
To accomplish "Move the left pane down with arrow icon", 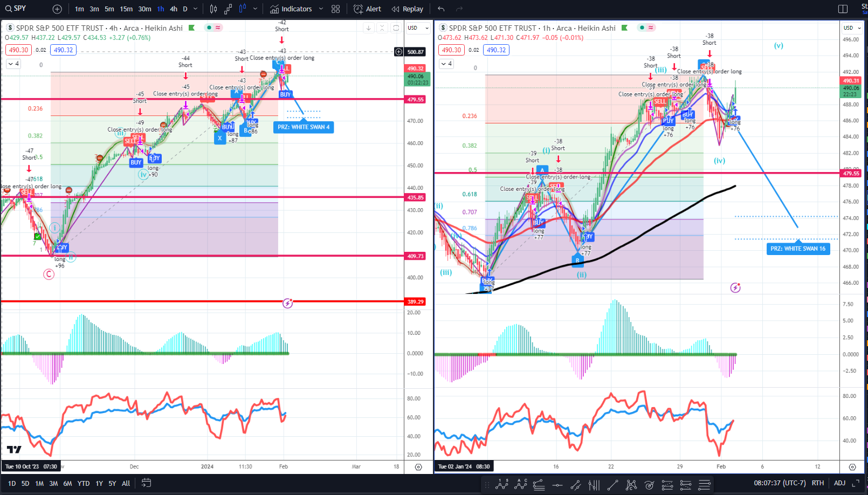I will 368,28.
